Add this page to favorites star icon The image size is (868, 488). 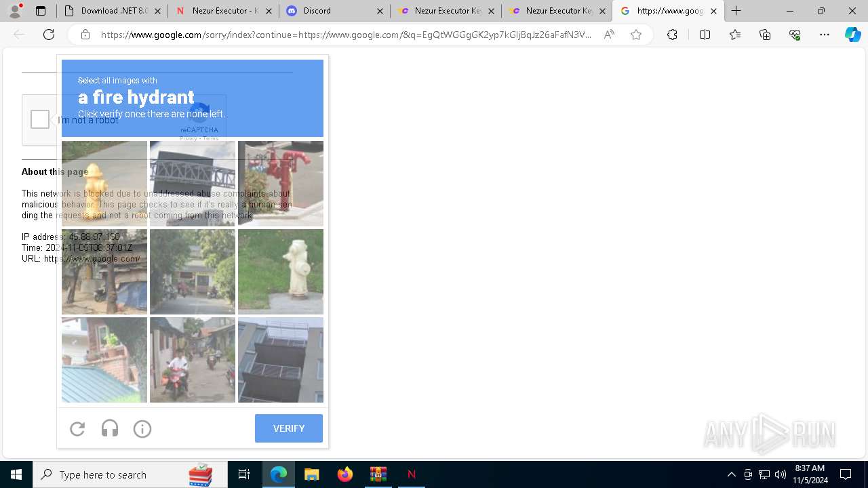click(636, 35)
